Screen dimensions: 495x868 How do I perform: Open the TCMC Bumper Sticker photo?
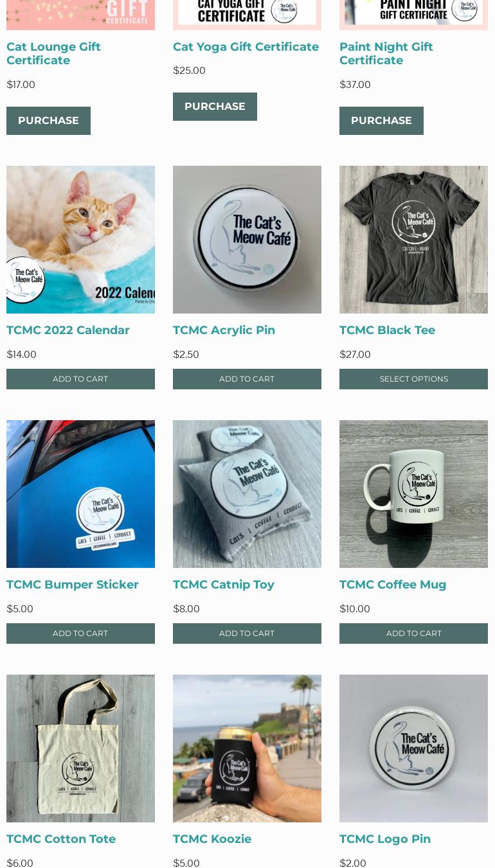(80, 494)
